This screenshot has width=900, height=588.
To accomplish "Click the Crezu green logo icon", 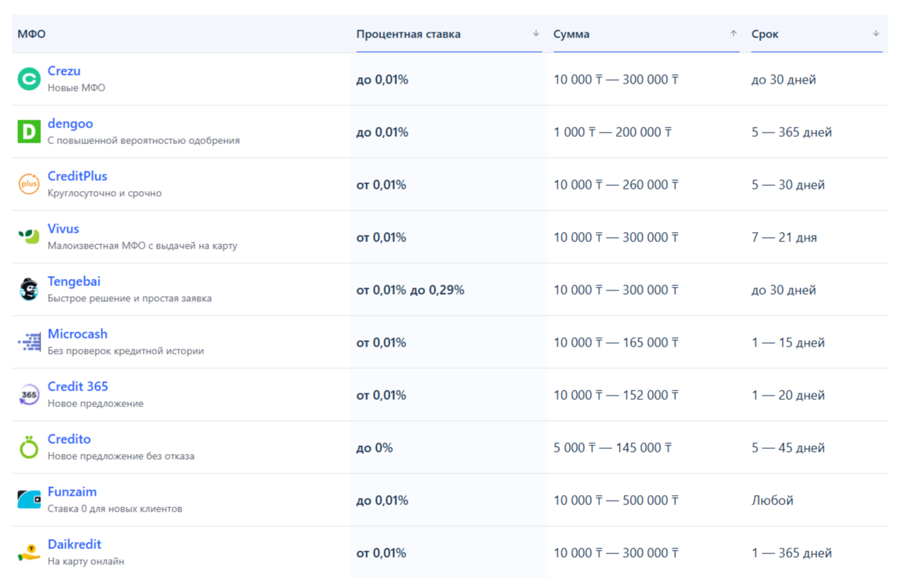I will (29, 79).
